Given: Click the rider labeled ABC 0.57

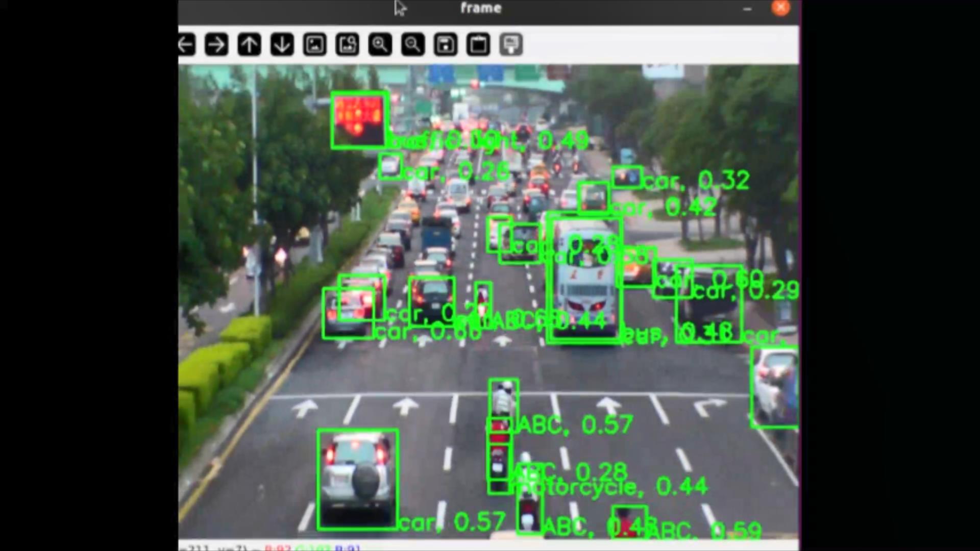Looking at the screenshot, I should point(503,400).
